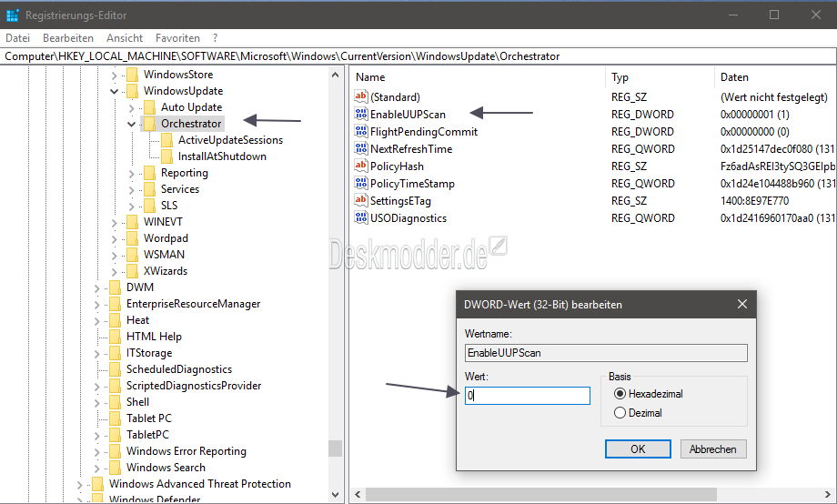The width and height of the screenshot is (837, 504).
Task: Click the NextRefreshTime QWORD value icon
Action: coord(361,148)
